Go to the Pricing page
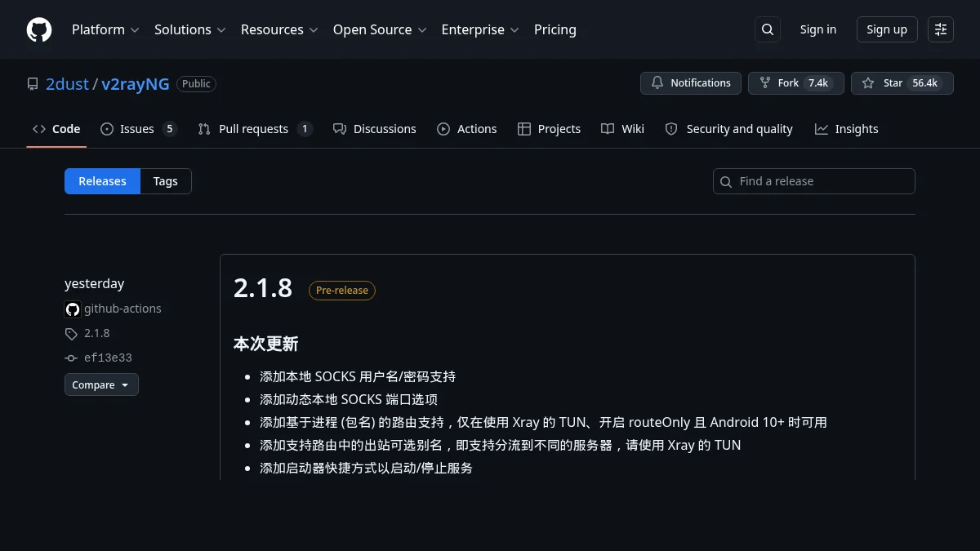 (555, 29)
